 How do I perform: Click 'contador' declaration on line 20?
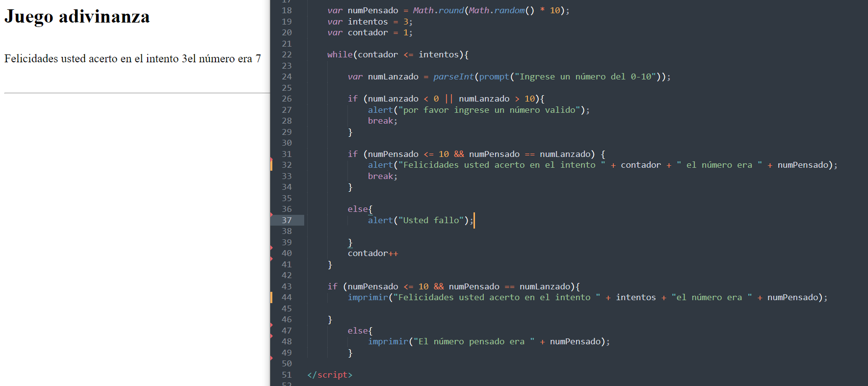(368, 32)
